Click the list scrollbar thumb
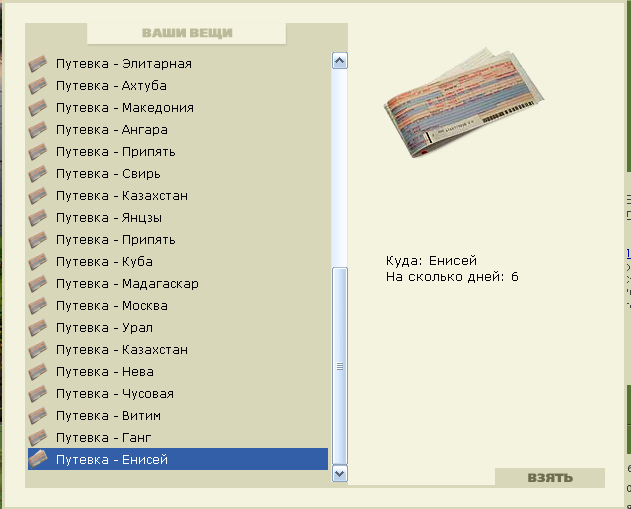 click(340, 366)
